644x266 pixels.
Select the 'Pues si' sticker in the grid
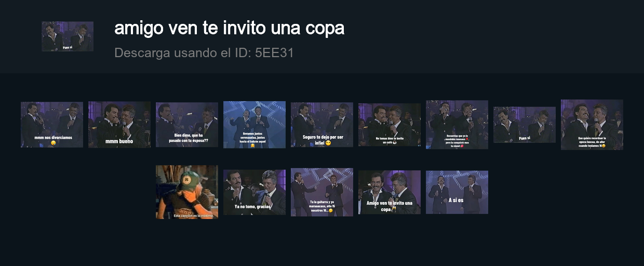point(525,125)
